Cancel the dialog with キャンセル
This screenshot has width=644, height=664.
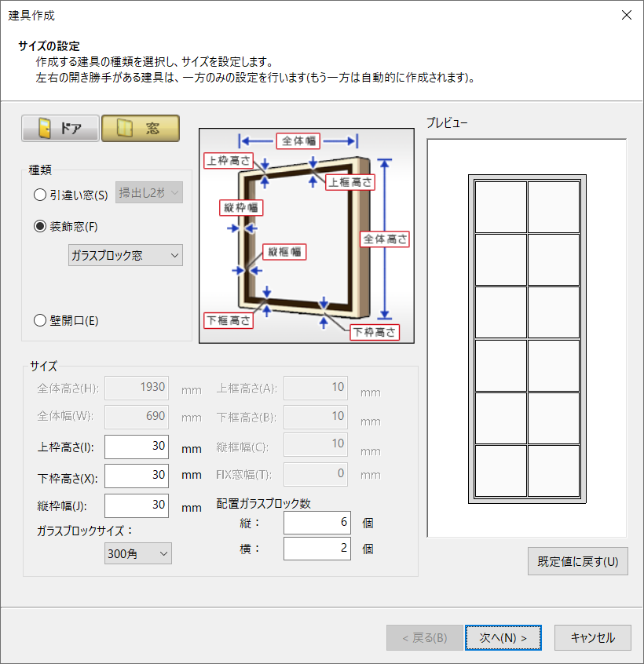(592, 638)
